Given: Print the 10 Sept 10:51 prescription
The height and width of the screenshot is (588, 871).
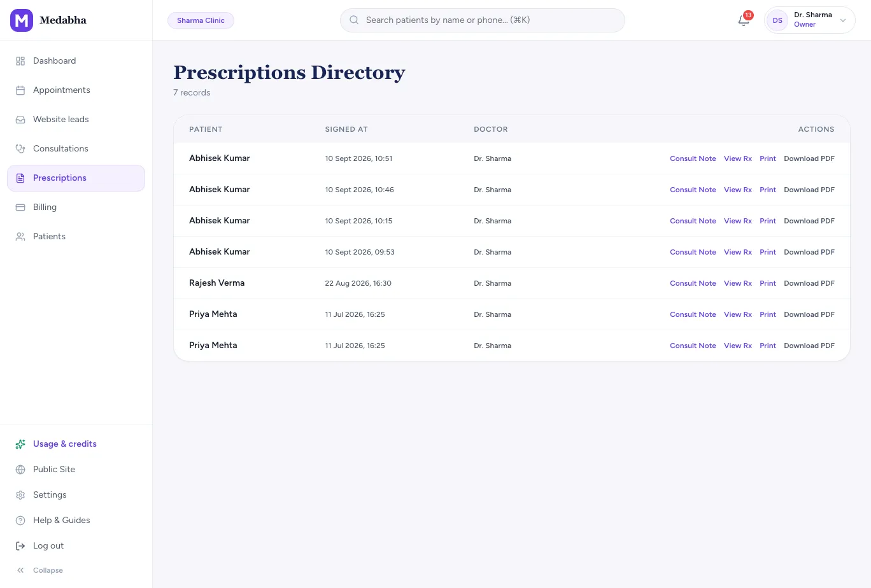Looking at the screenshot, I should point(768,158).
